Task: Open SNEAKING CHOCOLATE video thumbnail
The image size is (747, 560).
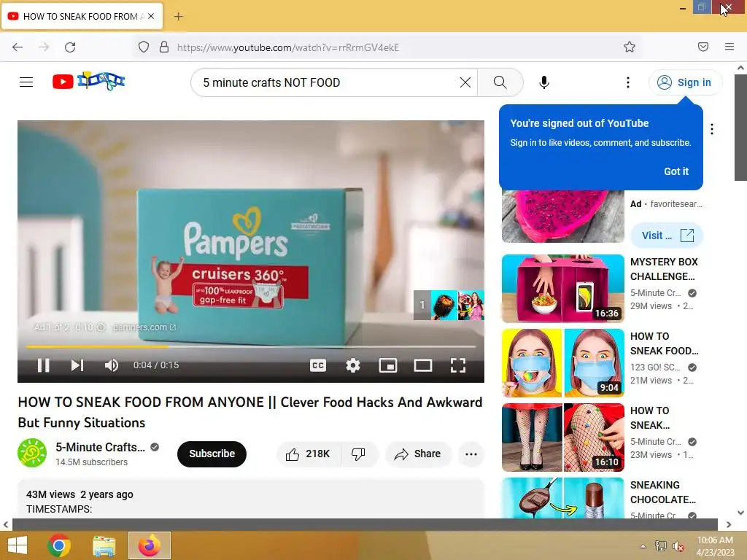Action: pos(562,498)
